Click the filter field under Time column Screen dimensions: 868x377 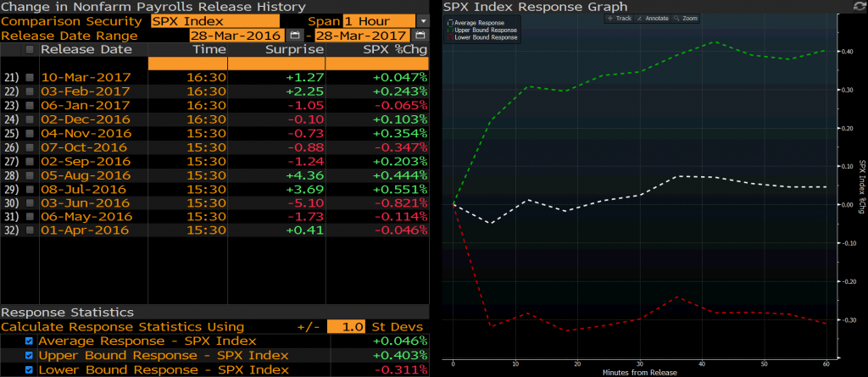tap(187, 63)
